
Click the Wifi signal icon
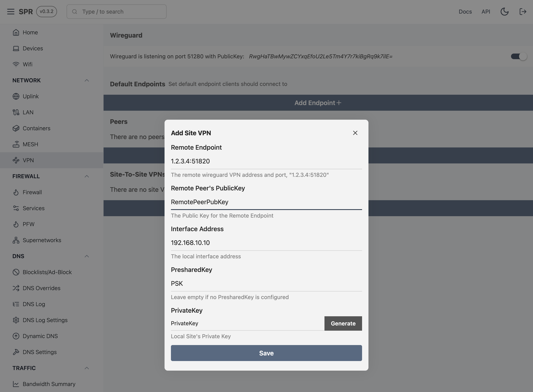[16, 64]
